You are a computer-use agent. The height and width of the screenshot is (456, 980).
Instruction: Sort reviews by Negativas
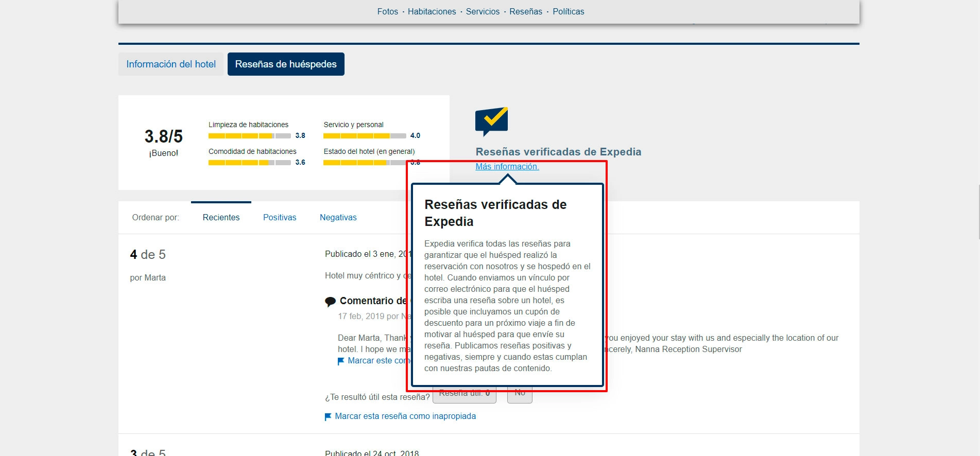(338, 217)
